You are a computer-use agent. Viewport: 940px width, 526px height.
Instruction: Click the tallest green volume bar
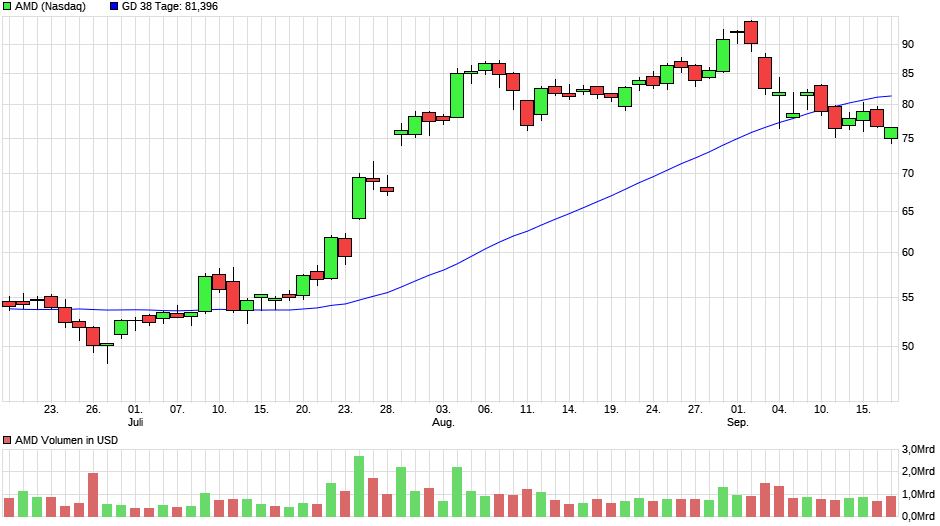pyautogui.click(x=359, y=486)
